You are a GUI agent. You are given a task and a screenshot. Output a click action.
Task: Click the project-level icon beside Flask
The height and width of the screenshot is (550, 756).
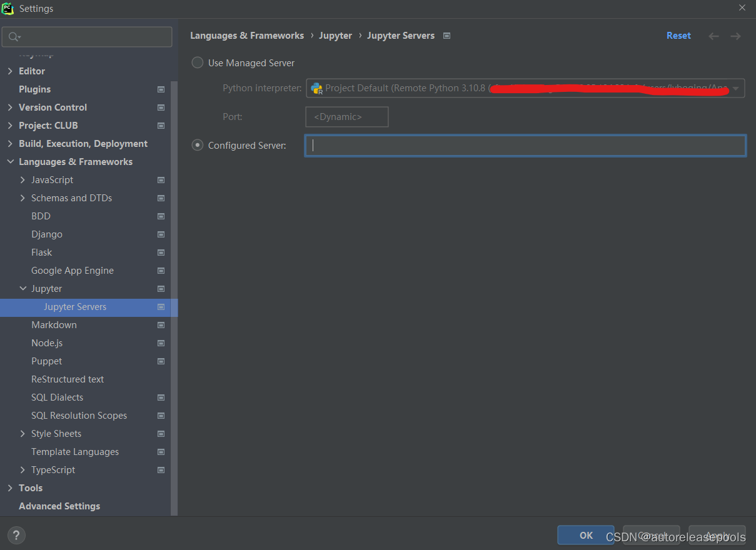161,252
